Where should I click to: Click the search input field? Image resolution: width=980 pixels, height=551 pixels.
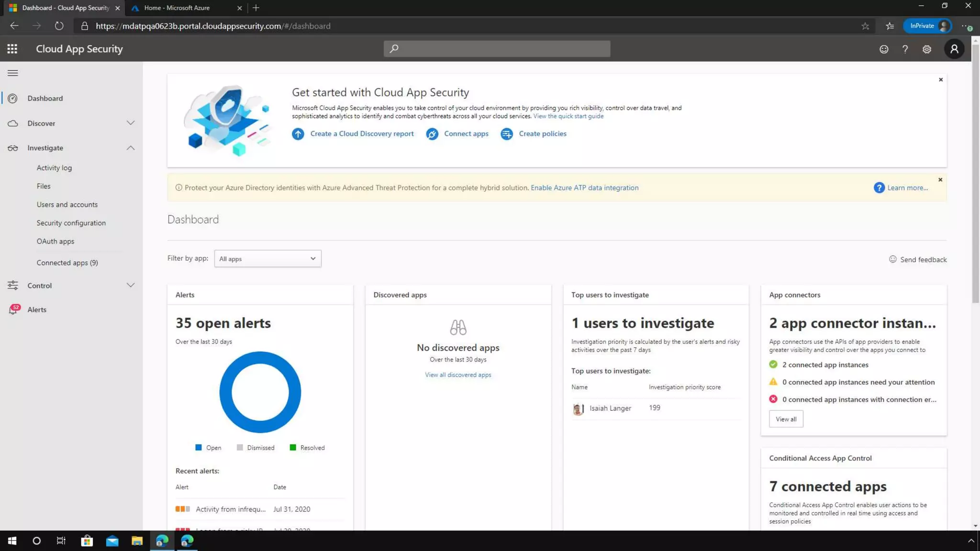(497, 49)
